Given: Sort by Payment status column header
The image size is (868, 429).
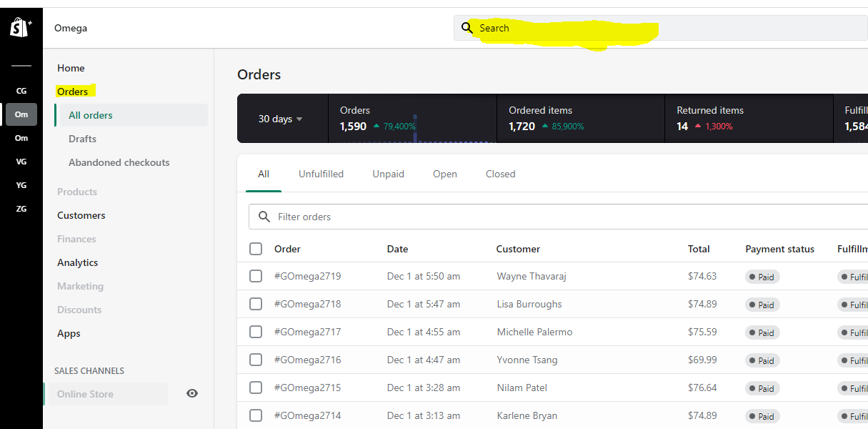Looking at the screenshot, I should pyautogui.click(x=779, y=249).
